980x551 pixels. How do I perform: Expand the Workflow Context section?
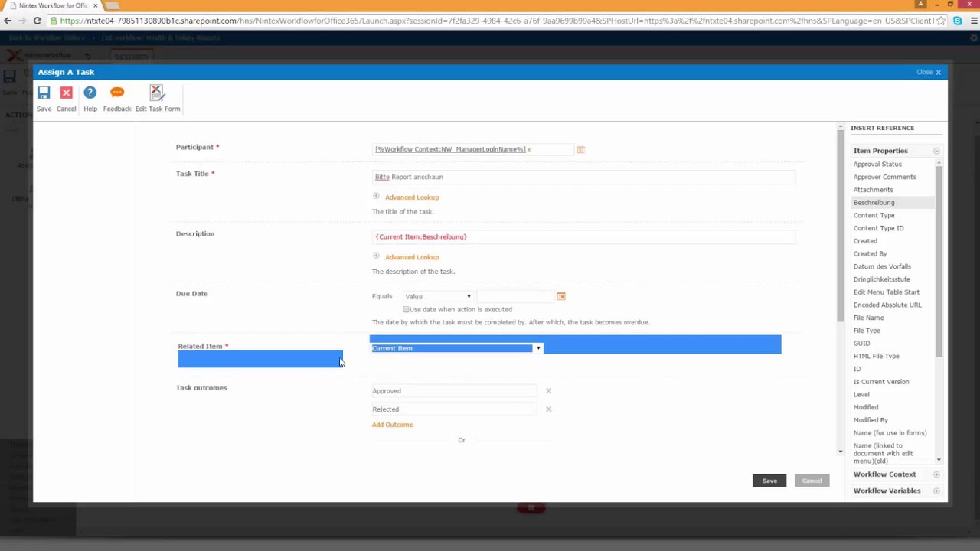coord(936,474)
